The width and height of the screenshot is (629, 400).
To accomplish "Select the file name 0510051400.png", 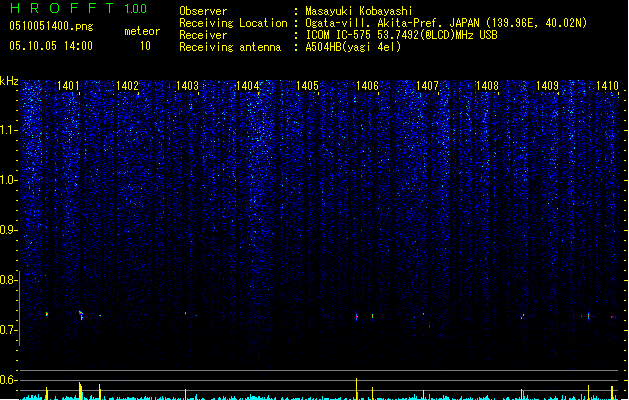I will tap(51, 26).
